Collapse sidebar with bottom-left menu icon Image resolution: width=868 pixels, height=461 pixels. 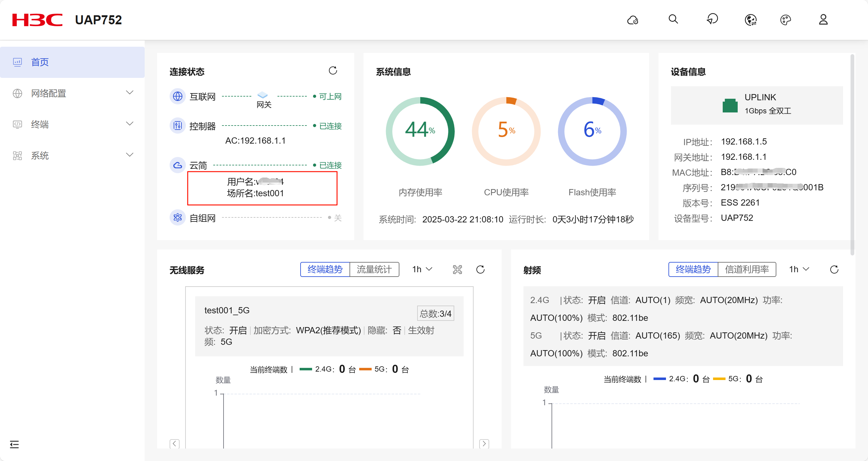(x=14, y=444)
